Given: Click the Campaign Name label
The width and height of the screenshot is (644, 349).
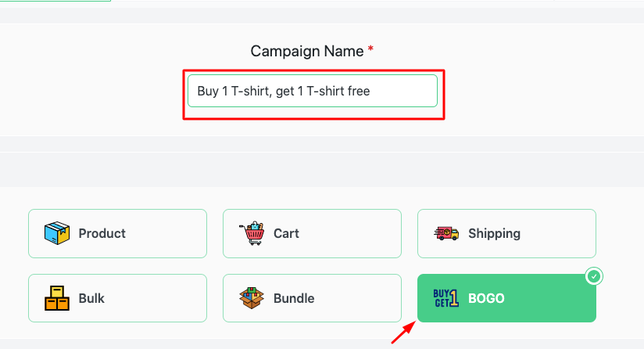Looking at the screenshot, I should coord(307,51).
